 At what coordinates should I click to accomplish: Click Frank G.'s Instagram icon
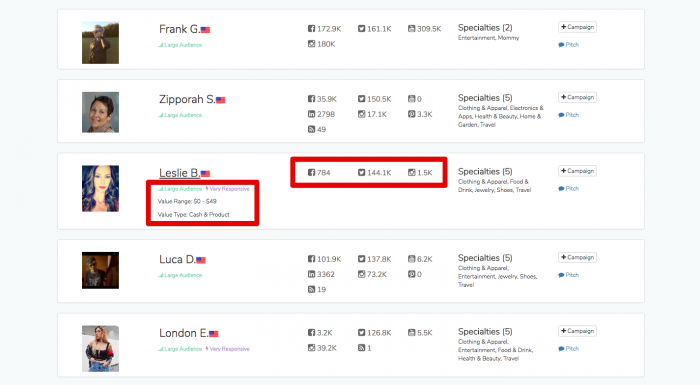[x=311, y=44]
